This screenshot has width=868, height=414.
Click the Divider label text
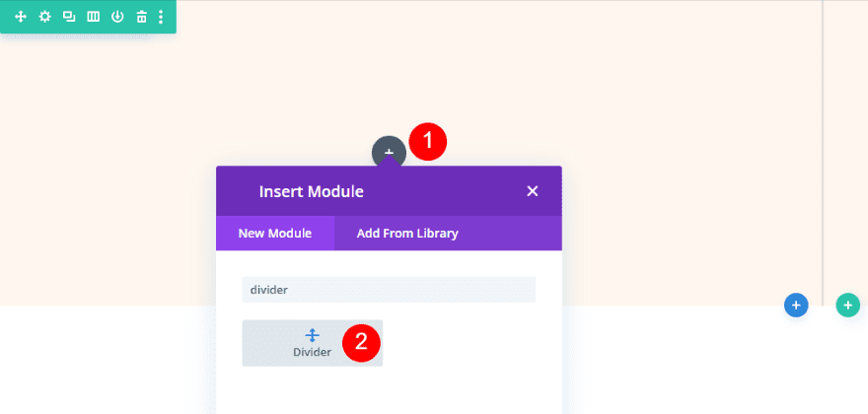[313, 352]
